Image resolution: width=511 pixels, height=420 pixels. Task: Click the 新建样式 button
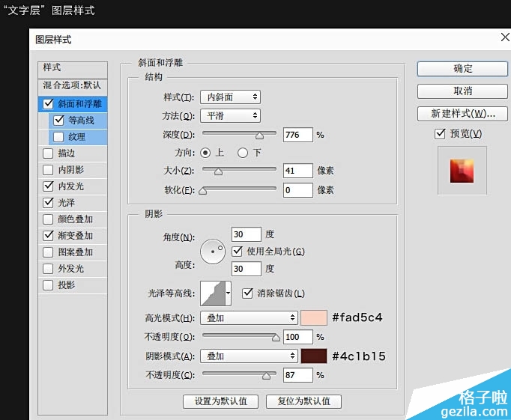click(462, 114)
